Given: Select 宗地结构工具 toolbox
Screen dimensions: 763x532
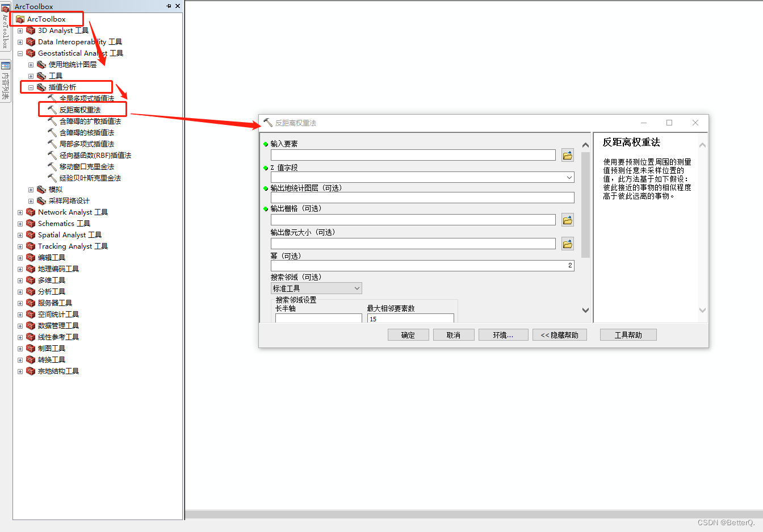Looking at the screenshot, I should (x=58, y=371).
